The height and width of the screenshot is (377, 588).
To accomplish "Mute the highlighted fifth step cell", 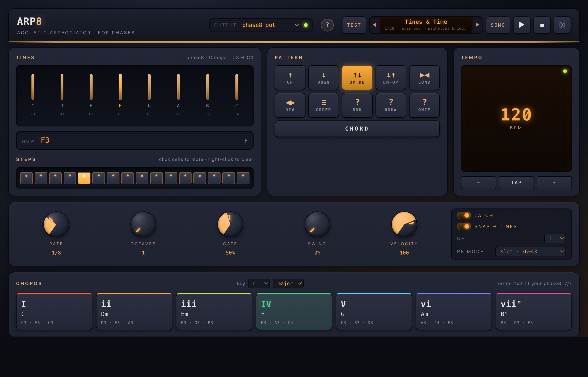I will (84, 178).
